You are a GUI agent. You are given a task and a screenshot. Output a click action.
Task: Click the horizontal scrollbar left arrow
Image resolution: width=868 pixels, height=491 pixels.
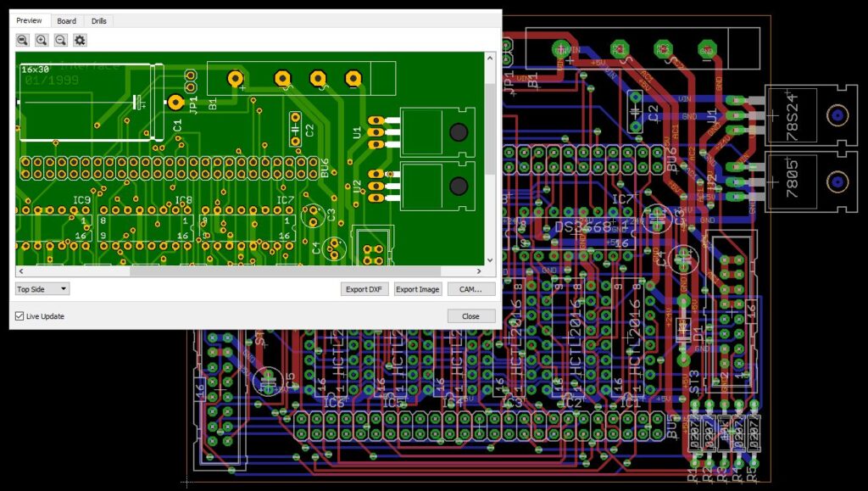click(x=21, y=271)
